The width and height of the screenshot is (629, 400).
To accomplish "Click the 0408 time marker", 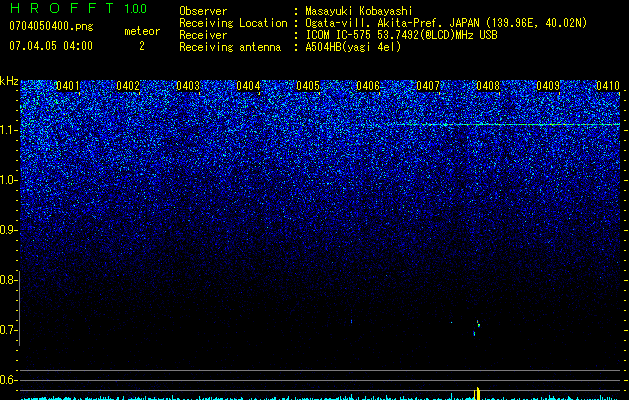I will click(488, 86).
